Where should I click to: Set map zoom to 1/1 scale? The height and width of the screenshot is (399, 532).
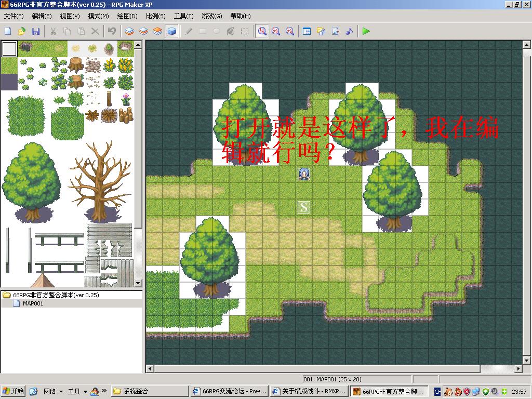click(262, 31)
